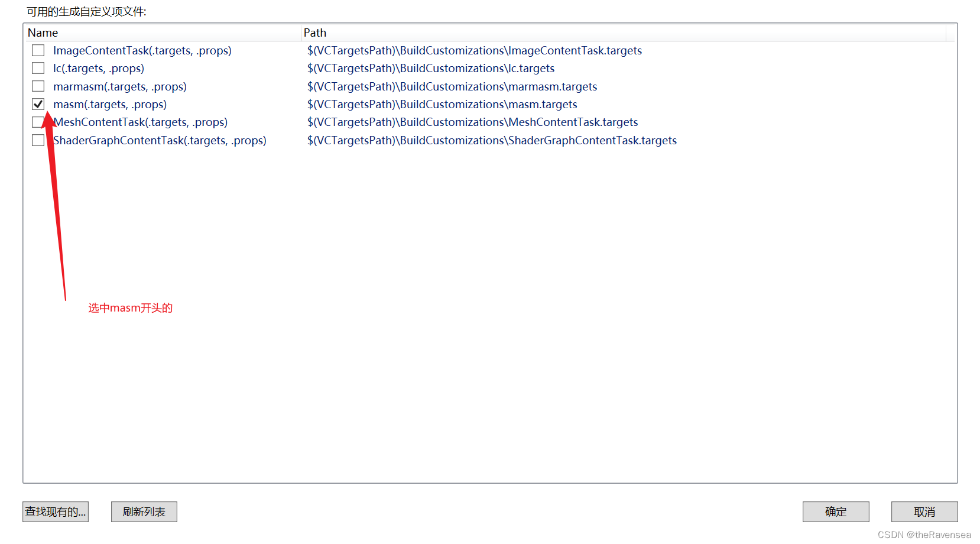
Task: Uncheck the masm(.targets, .props) option
Action: click(38, 104)
